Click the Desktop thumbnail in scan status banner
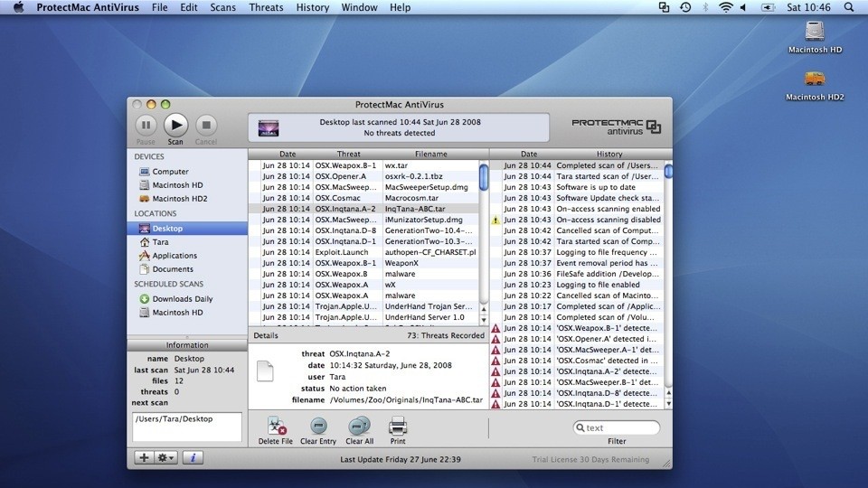The width and height of the screenshot is (868, 488). 269,127
